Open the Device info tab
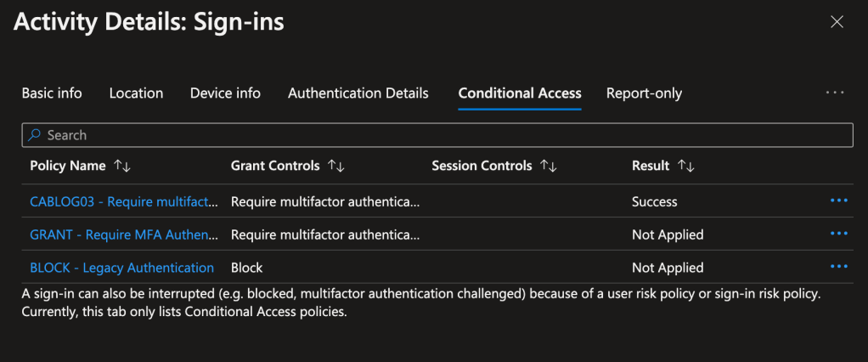868x362 pixels. 225,93
